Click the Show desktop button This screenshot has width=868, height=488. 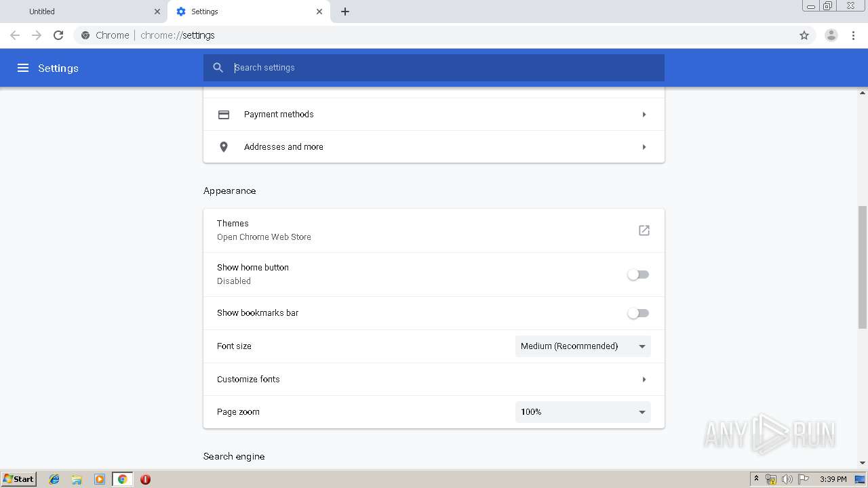[860, 479]
